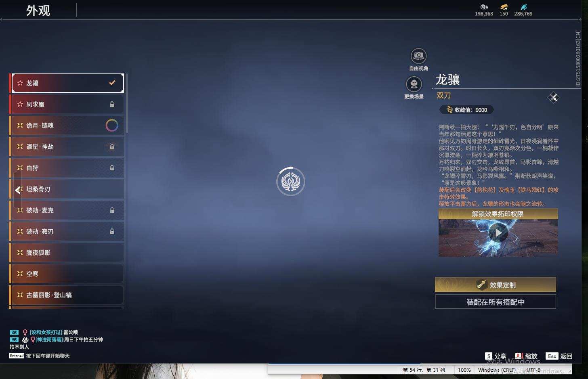
Task: Select the 破劫·寂刃 skin entry
Action: click(x=67, y=231)
